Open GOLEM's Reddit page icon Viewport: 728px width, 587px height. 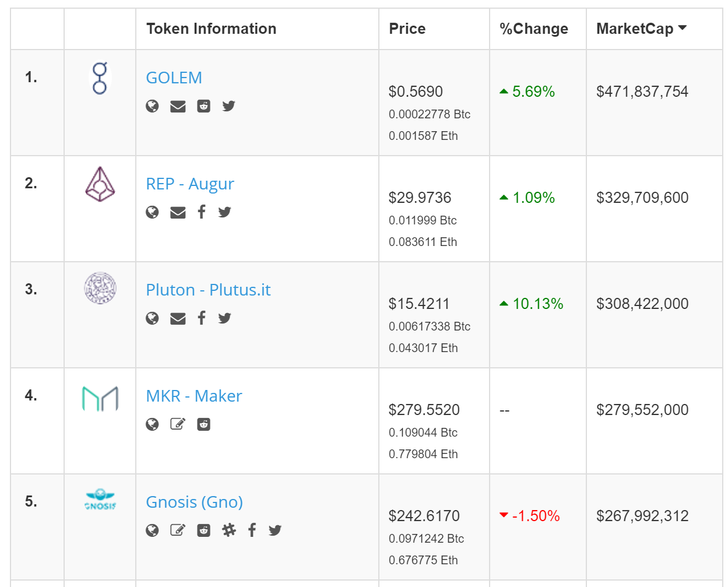(x=203, y=106)
